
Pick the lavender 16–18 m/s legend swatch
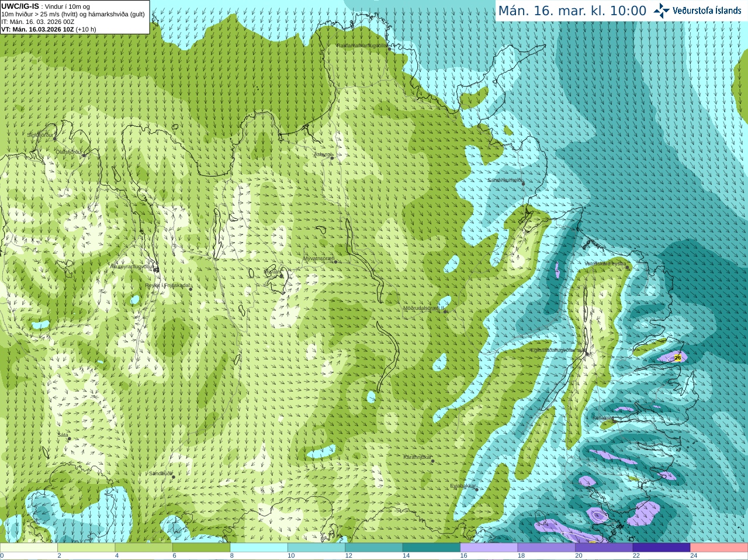pos(489,548)
